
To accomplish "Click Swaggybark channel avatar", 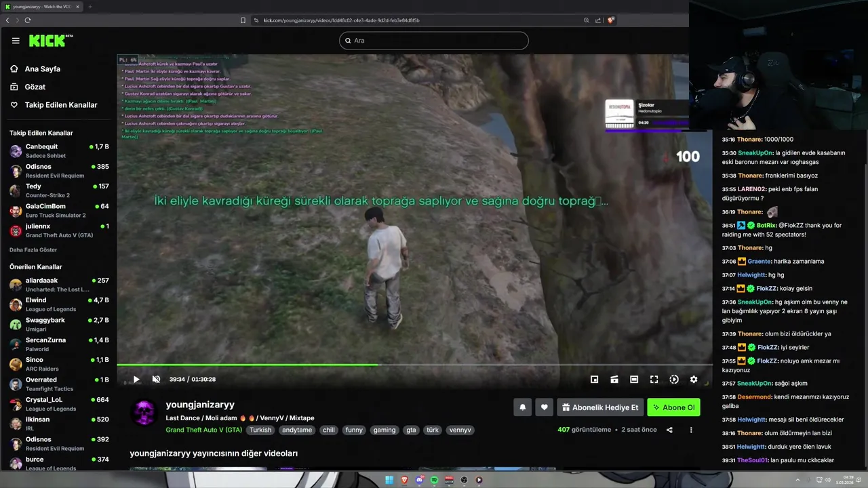I will [16, 325].
